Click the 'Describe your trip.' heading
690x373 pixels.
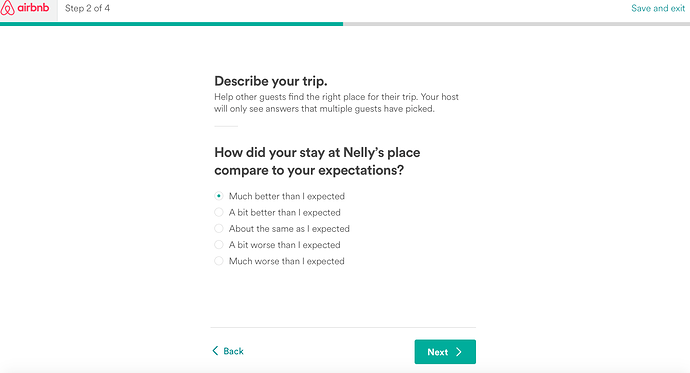pos(271,81)
